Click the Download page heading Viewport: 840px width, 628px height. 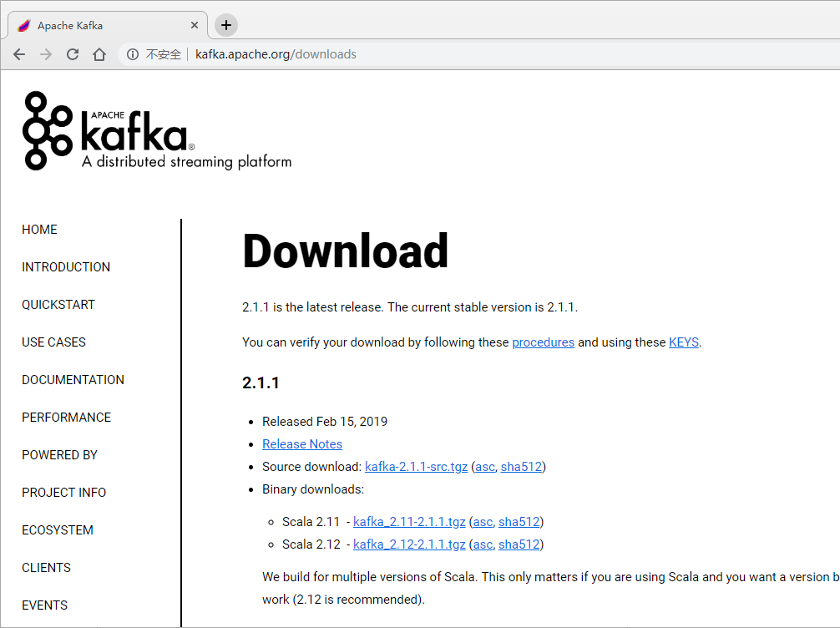346,251
